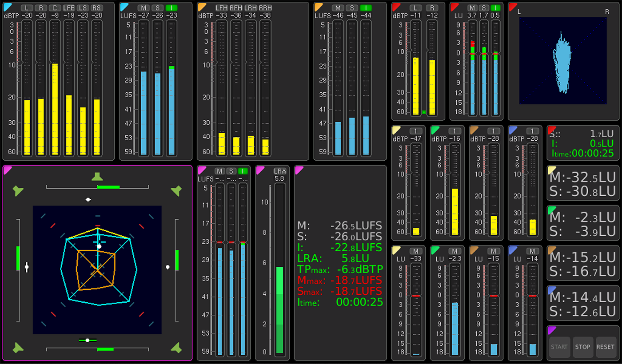This screenshot has width=622, height=364.
Task: Click the front-left speaker icon in surround analyzer
Action: coord(18,191)
